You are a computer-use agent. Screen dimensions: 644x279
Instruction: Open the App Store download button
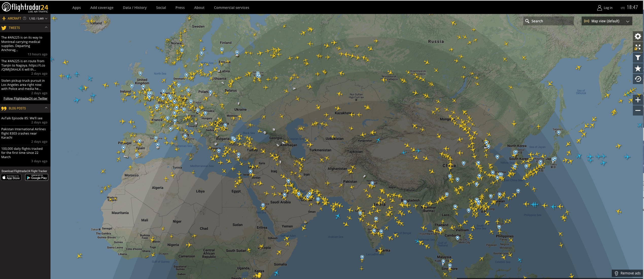coord(11,177)
